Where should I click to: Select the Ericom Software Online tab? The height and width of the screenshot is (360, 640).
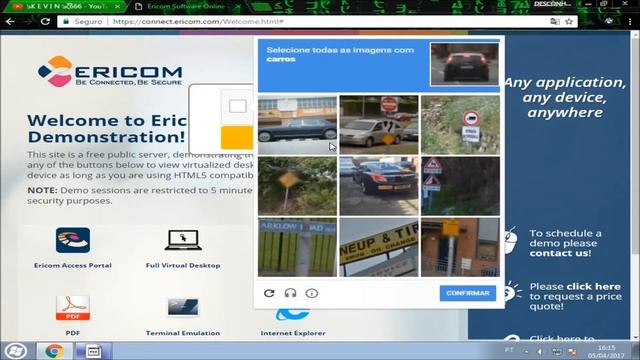[186, 7]
